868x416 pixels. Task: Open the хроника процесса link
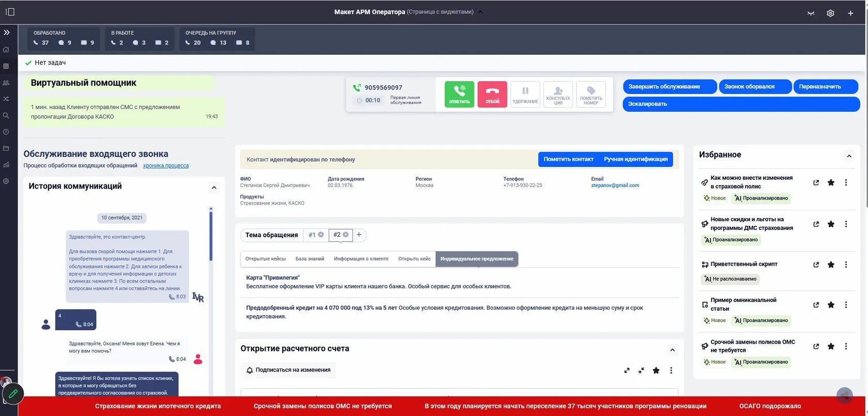(166, 166)
